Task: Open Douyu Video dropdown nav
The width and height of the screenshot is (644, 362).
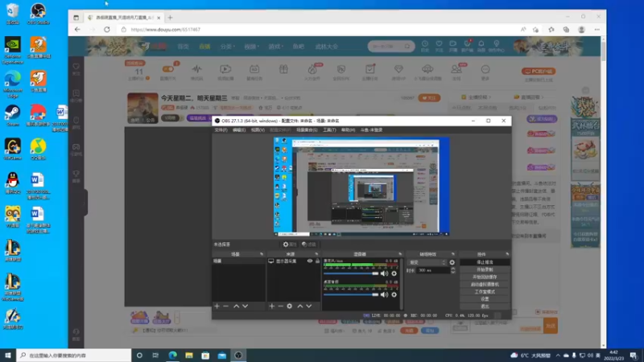Action: (251, 47)
